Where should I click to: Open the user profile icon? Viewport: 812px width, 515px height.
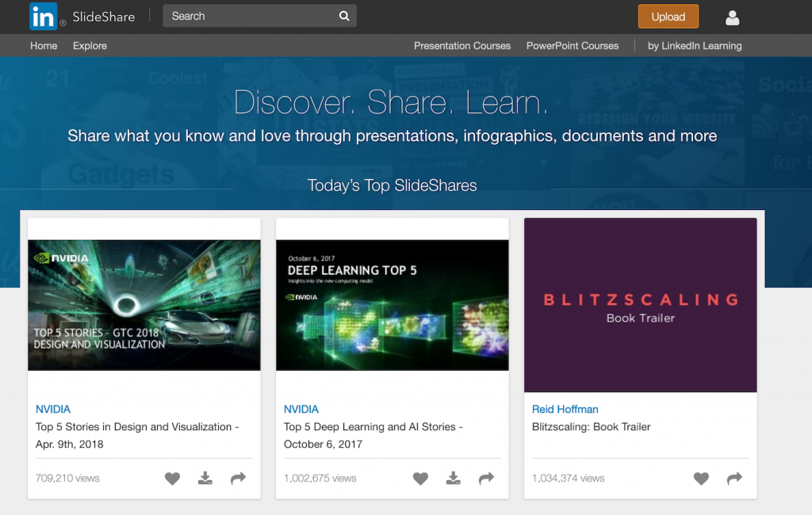point(732,17)
